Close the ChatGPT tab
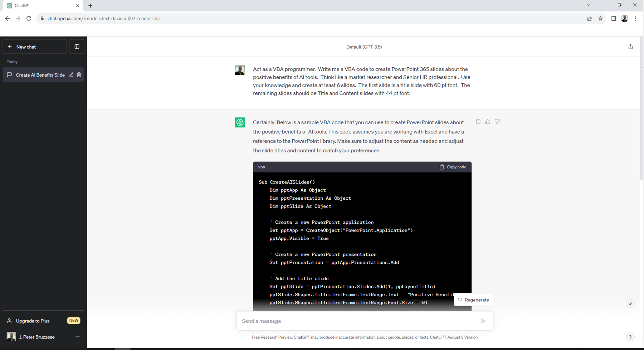The width and height of the screenshot is (644, 350). pos(78,6)
